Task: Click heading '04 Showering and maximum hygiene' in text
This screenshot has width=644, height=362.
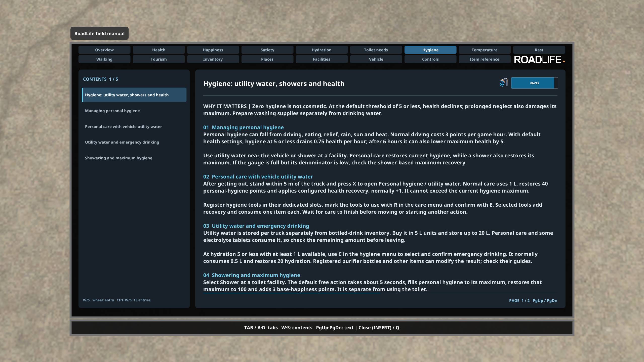Action: 252,275
